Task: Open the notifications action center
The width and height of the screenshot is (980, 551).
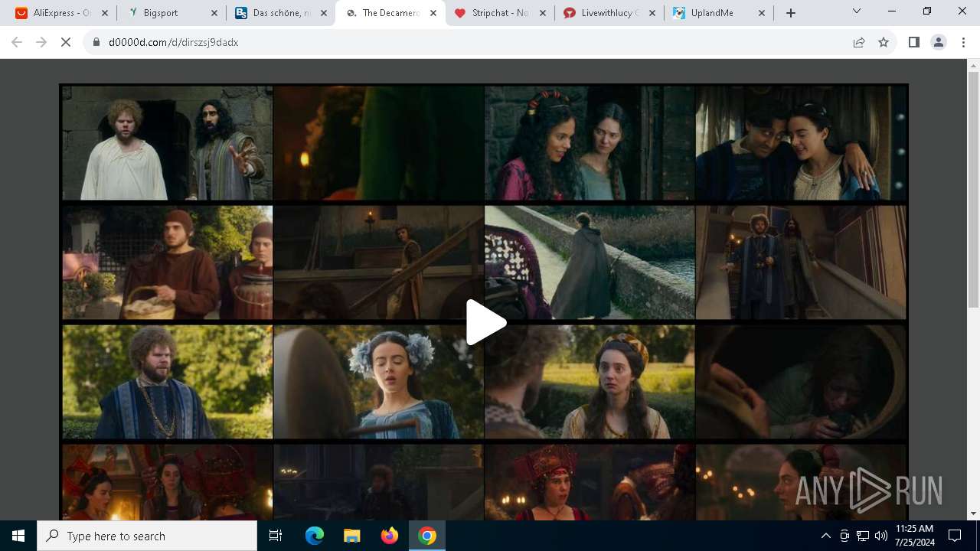Action: (955, 536)
